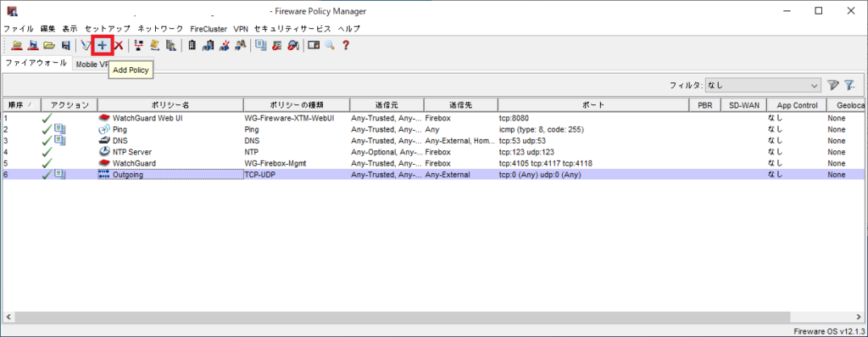This screenshot has width=868, height=337.
Task: Select the NTP Server policy row
Action: click(x=433, y=152)
